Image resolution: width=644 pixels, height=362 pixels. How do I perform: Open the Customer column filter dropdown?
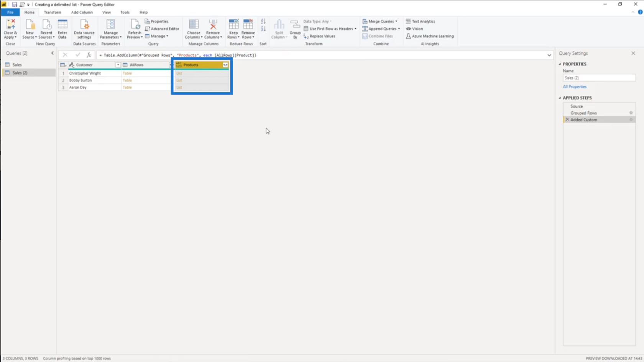pyautogui.click(x=118, y=65)
